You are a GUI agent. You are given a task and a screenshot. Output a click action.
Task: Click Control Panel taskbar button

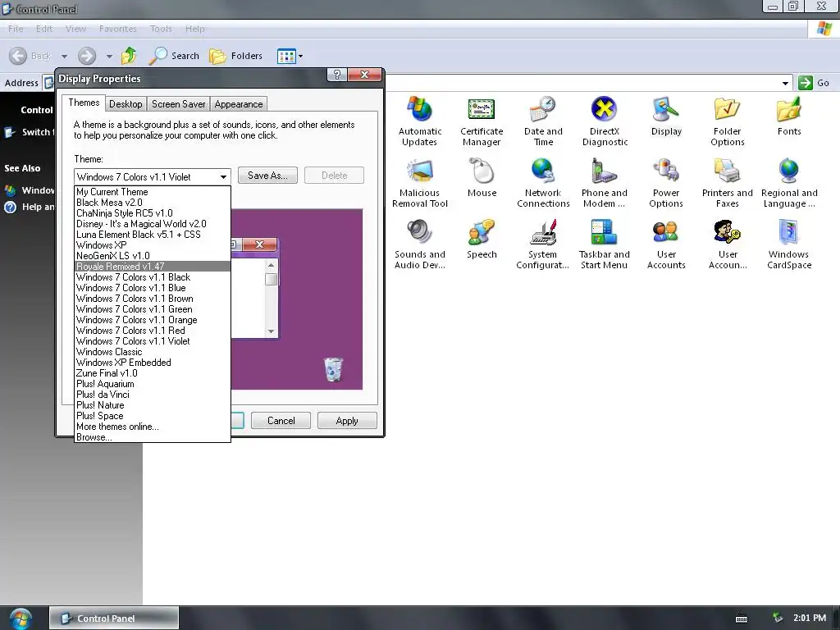114,618
